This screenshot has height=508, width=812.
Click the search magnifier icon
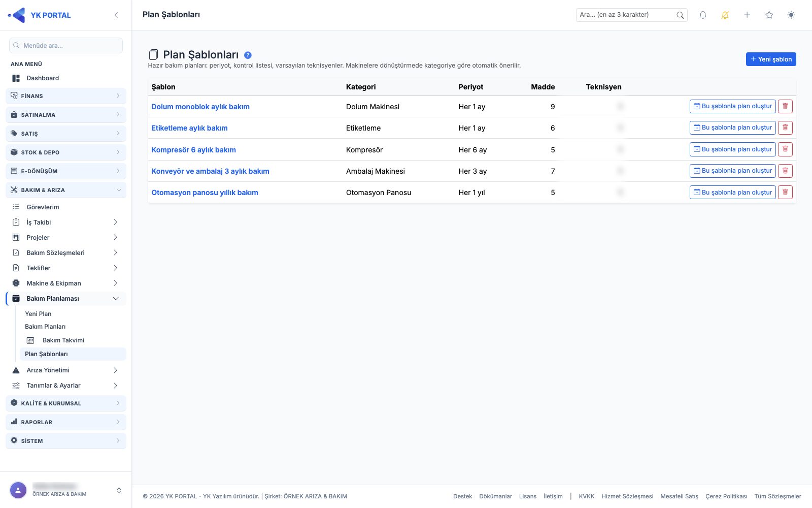[680, 15]
